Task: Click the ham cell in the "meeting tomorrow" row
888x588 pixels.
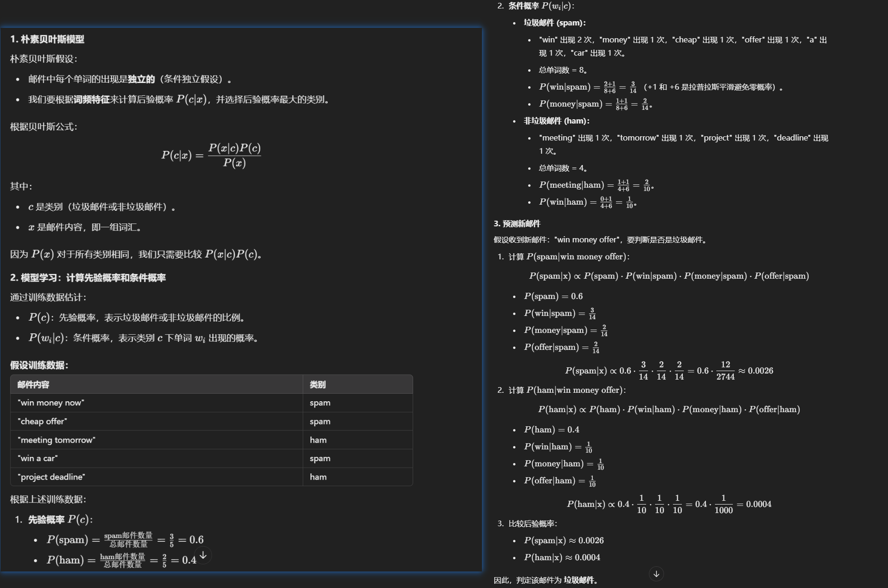Action: [x=357, y=440]
